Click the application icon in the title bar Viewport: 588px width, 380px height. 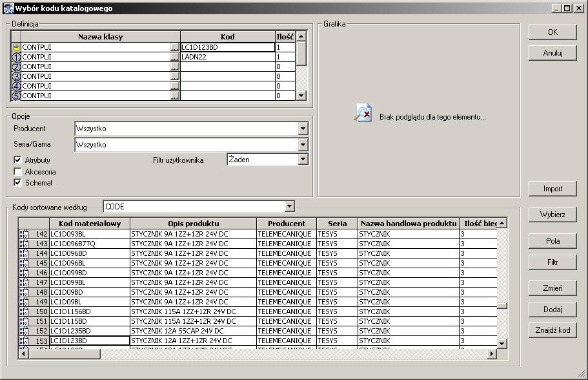click(x=8, y=8)
